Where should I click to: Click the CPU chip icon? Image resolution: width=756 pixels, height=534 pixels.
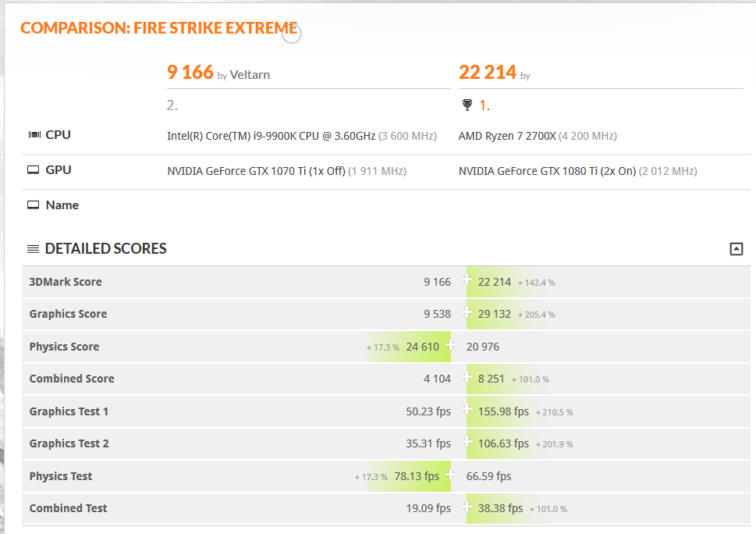tap(34, 135)
